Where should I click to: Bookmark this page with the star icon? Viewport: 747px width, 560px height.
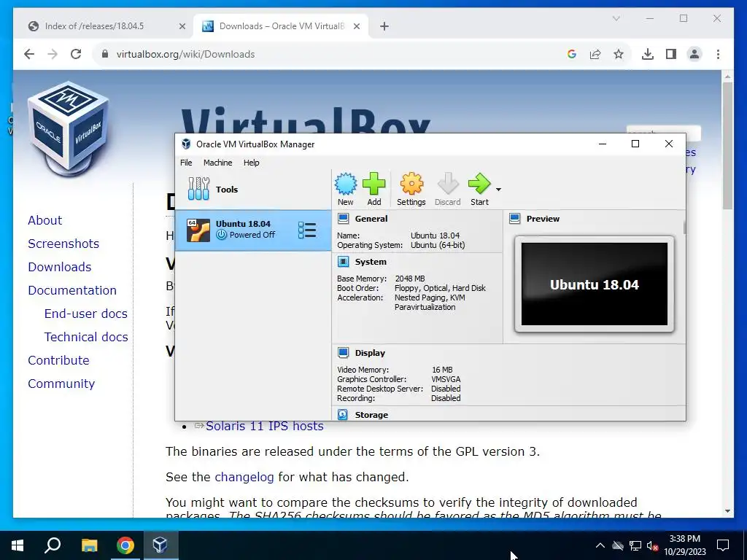[x=619, y=54]
